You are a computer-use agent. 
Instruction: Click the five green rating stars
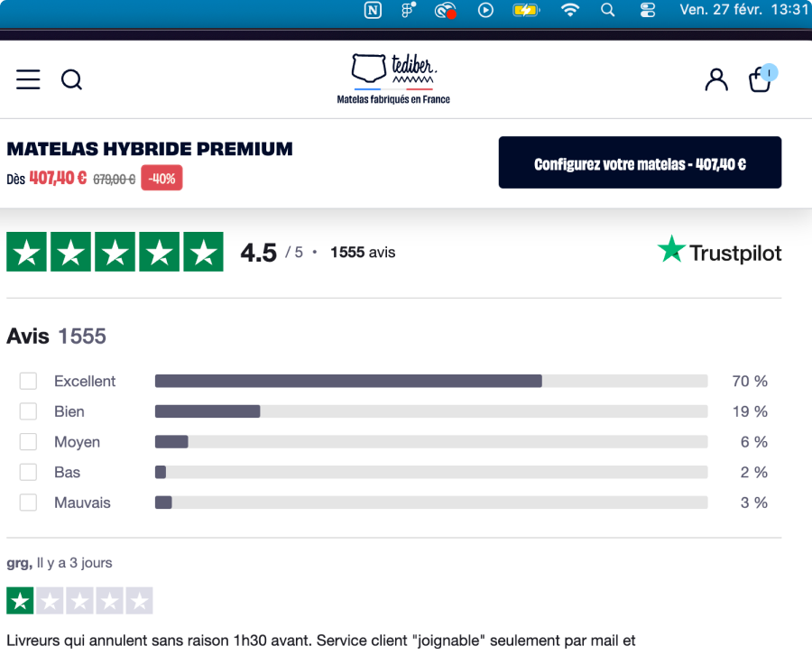[115, 252]
